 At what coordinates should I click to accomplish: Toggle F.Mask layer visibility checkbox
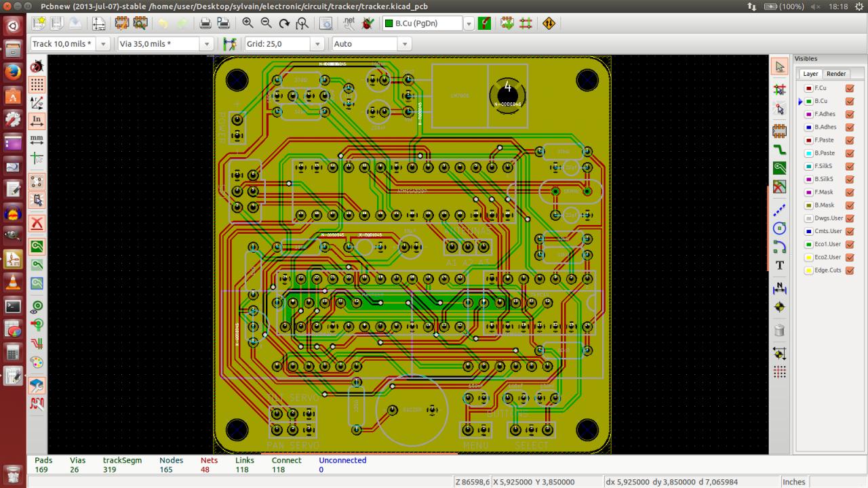tap(850, 192)
